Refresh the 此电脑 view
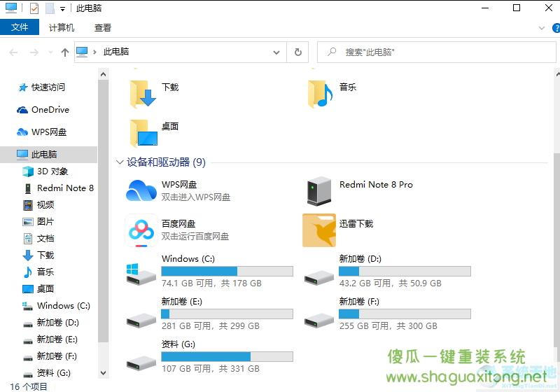The image size is (560, 392). click(x=298, y=52)
